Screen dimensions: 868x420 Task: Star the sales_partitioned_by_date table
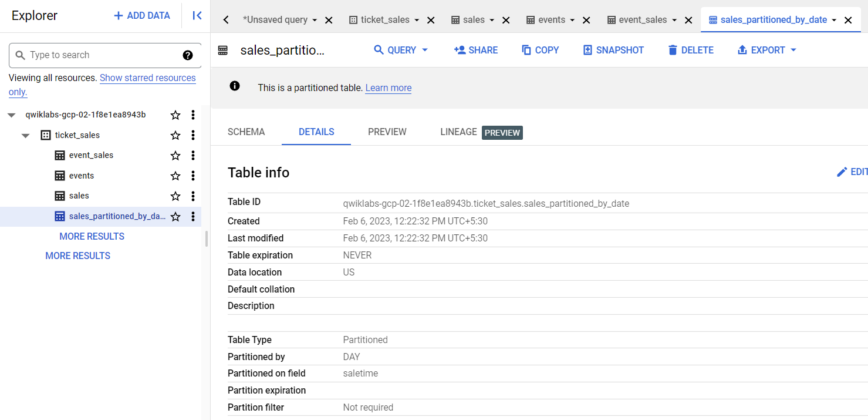175,217
